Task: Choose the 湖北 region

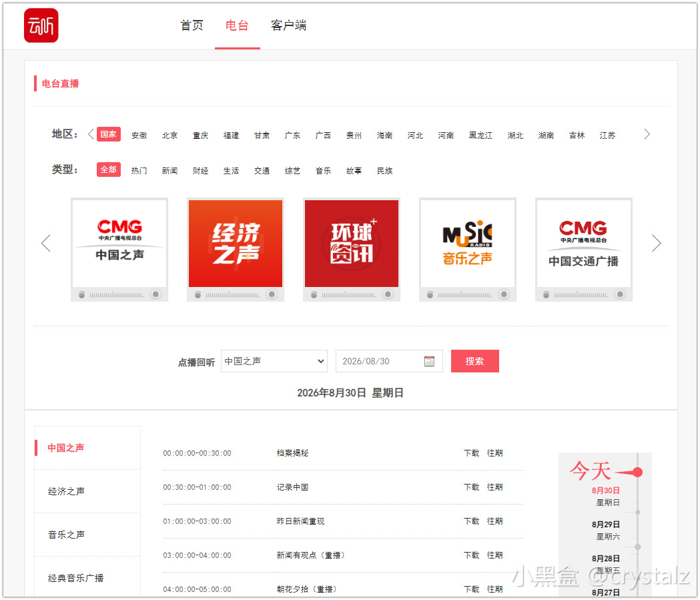Action: [x=515, y=135]
